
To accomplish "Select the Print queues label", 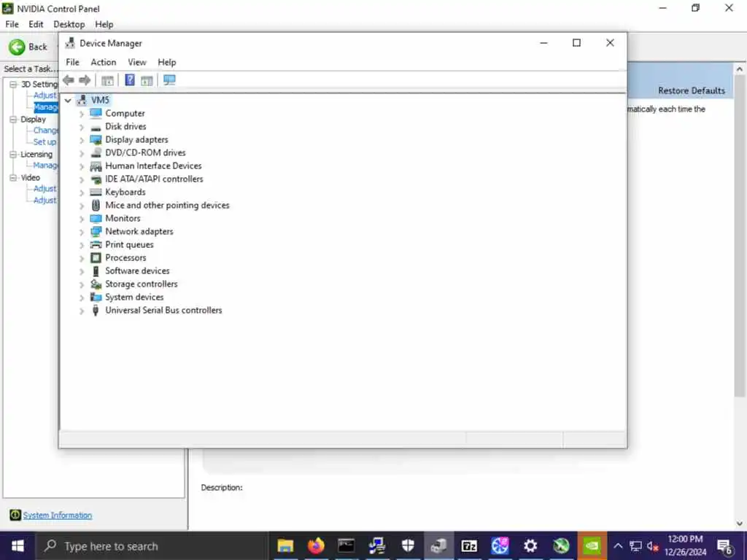I will [x=130, y=245].
